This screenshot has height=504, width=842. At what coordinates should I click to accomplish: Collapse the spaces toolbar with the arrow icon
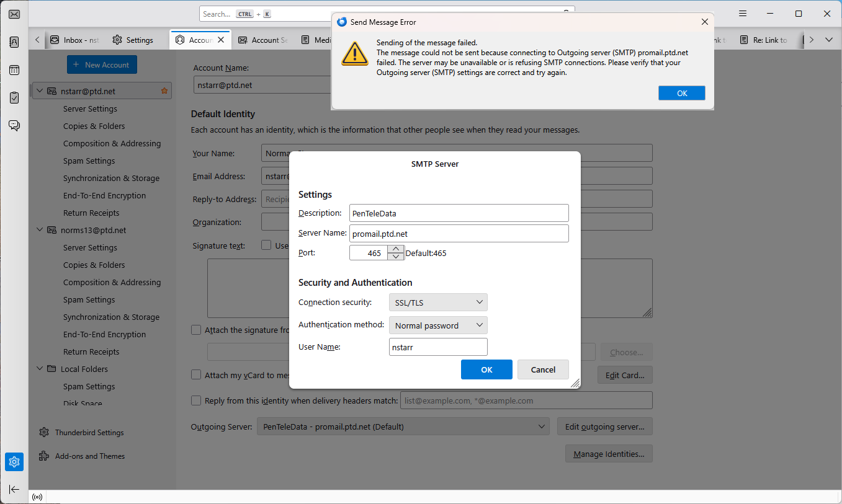tap(14, 490)
